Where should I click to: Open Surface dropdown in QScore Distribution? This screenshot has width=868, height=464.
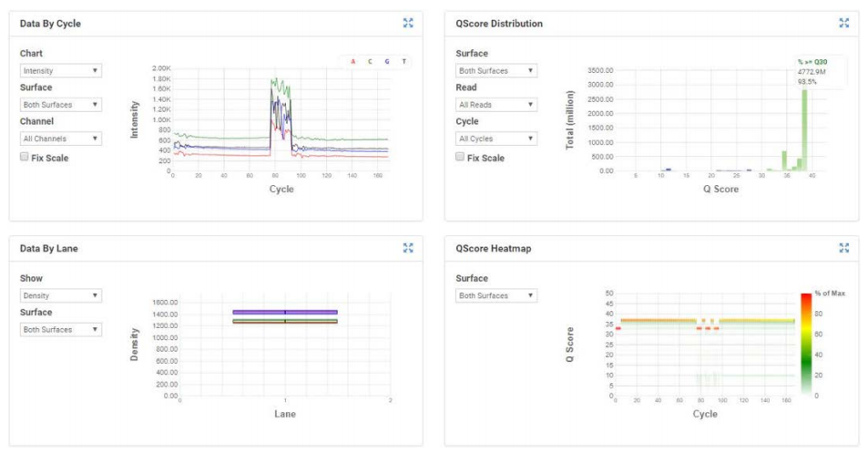pyautogui.click(x=496, y=70)
